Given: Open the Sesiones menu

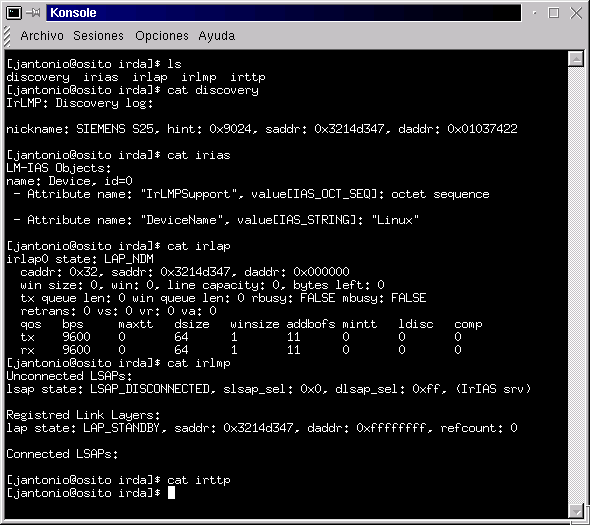Looking at the screenshot, I should tap(98, 36).
